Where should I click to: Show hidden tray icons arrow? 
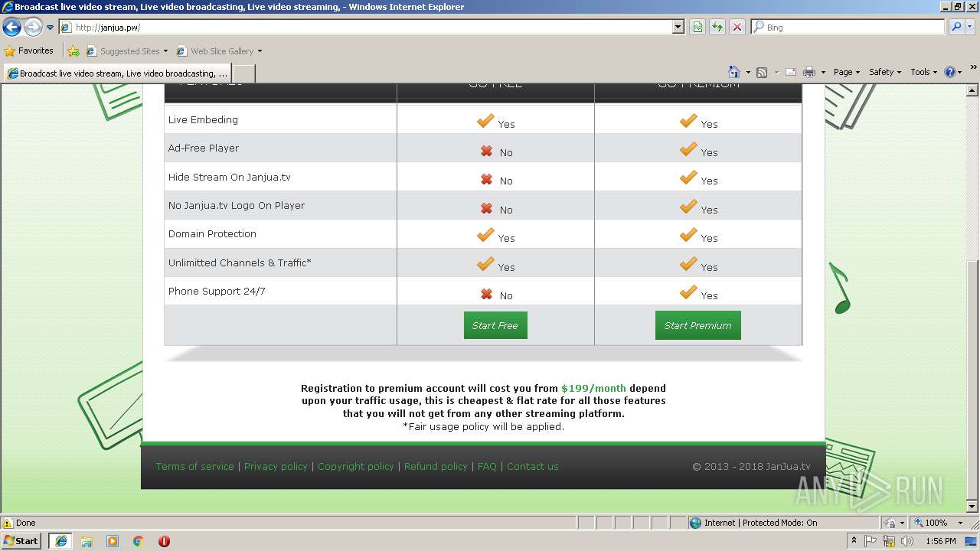pyautogui.click(x=854, y=540)
